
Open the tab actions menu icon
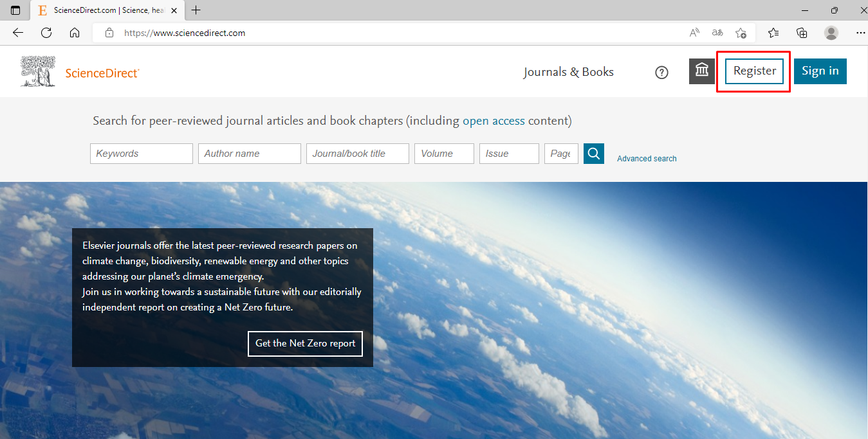15,10
